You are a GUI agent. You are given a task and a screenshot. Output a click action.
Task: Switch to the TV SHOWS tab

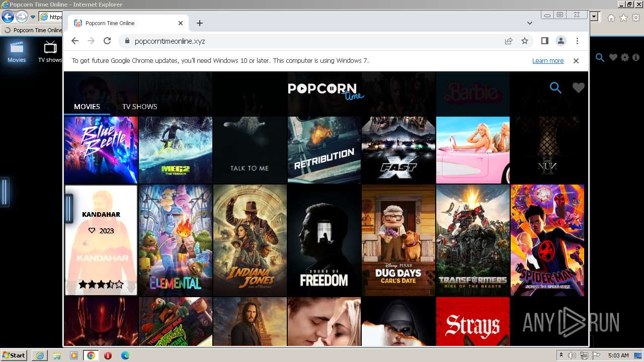pyautogui.click(x=140, y=107)
